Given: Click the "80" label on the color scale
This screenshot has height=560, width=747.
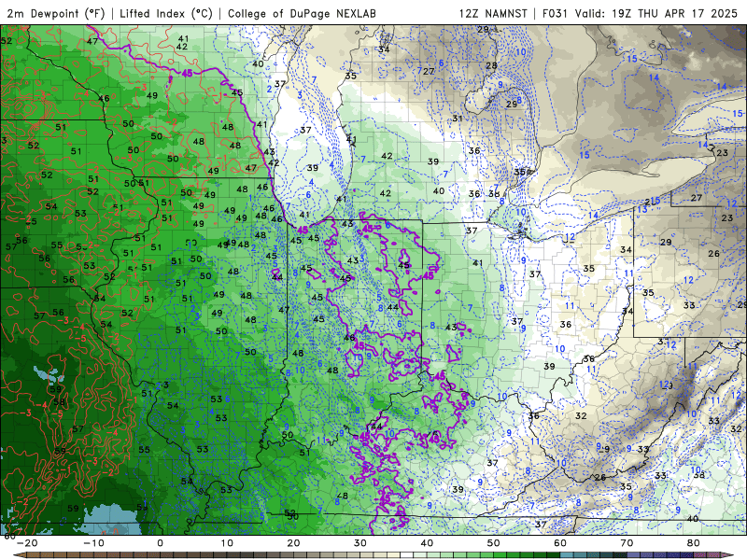Looking at the screenshot, I should tap(694, 543).
